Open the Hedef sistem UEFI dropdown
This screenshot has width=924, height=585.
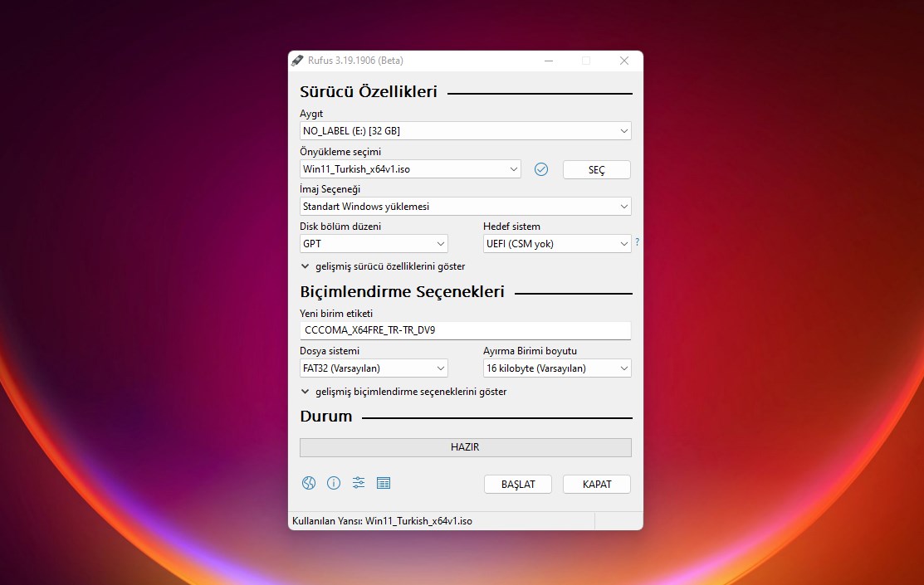pyautogui.click(x=557, y=244)
